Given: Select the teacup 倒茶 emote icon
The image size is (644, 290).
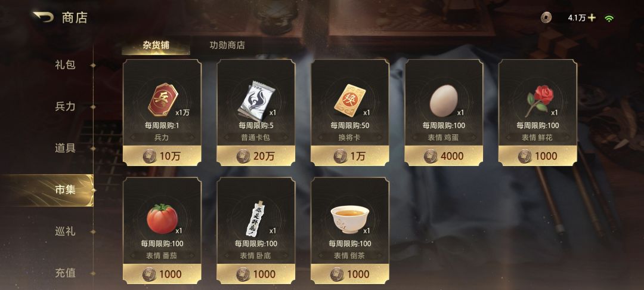Looking at the screenshot, I should pyautogui.click(x=350, y=220).
